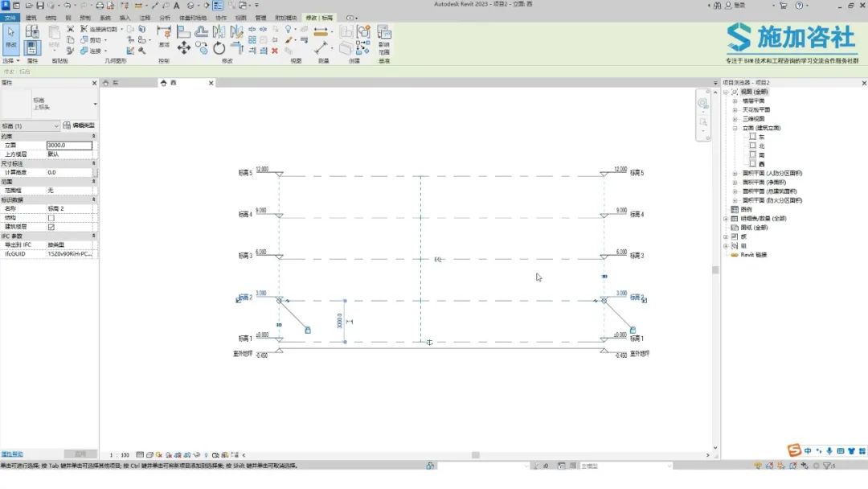Switch to the 视图 ribbon tab

click(241, 18)
